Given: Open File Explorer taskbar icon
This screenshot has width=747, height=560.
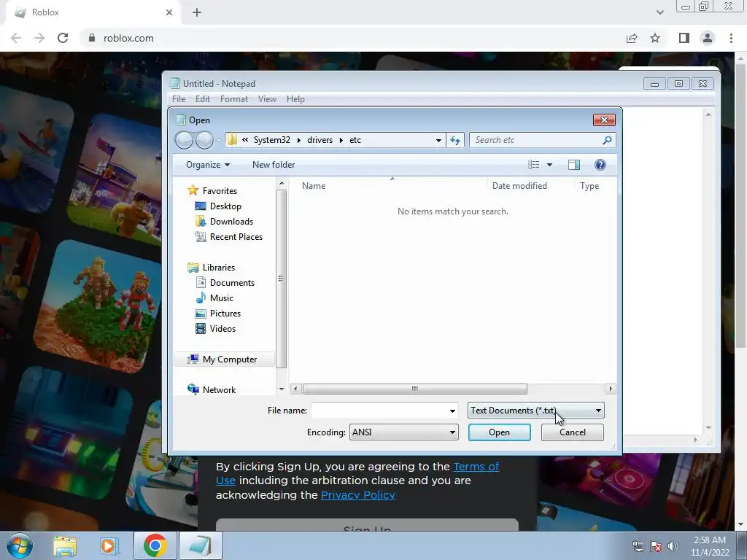Looking at the screenshot, I should pyautogui.click(x=65, y=546).
